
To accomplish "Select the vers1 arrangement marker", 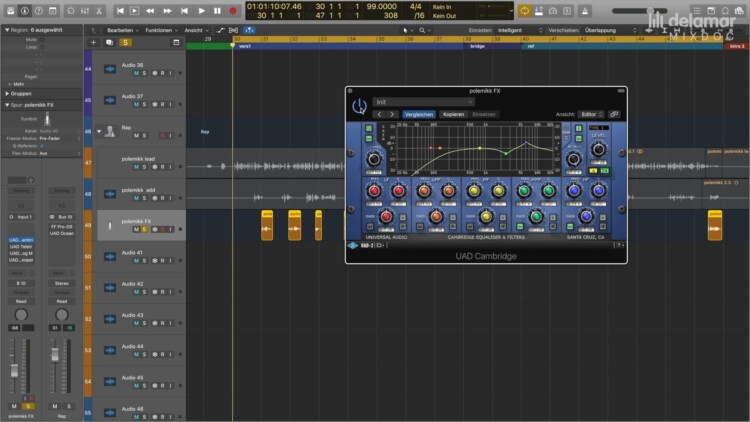I will point(348,46).
